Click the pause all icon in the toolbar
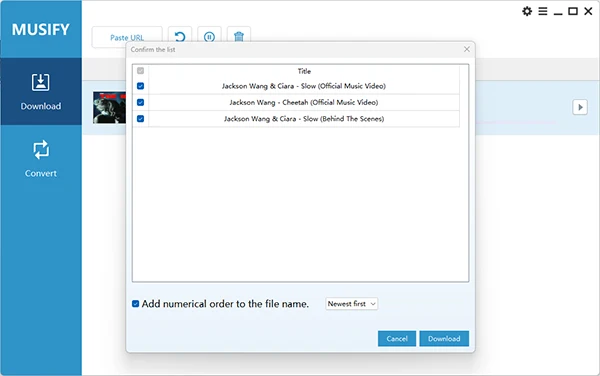 coord(209,37)
